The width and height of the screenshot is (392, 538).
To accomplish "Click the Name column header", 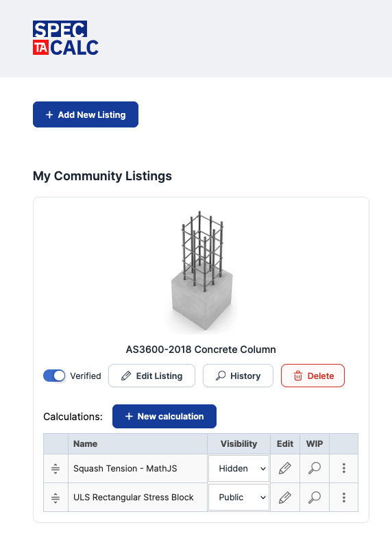I will 86,443.
